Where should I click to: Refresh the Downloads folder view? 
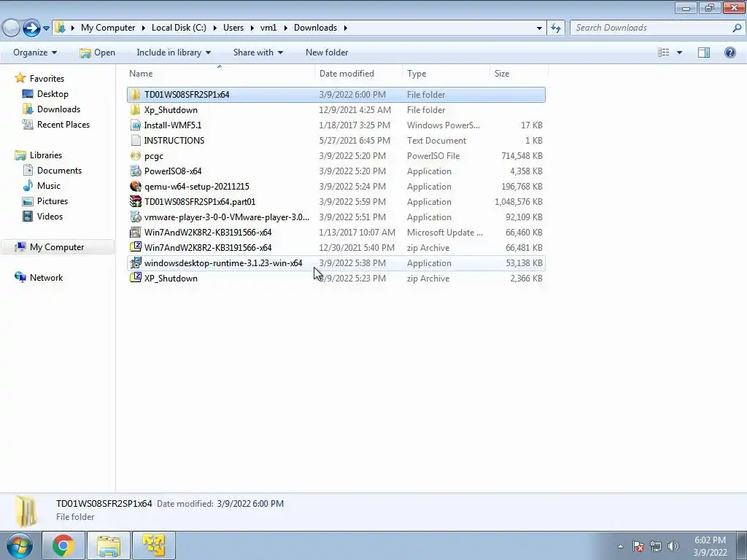556,28
